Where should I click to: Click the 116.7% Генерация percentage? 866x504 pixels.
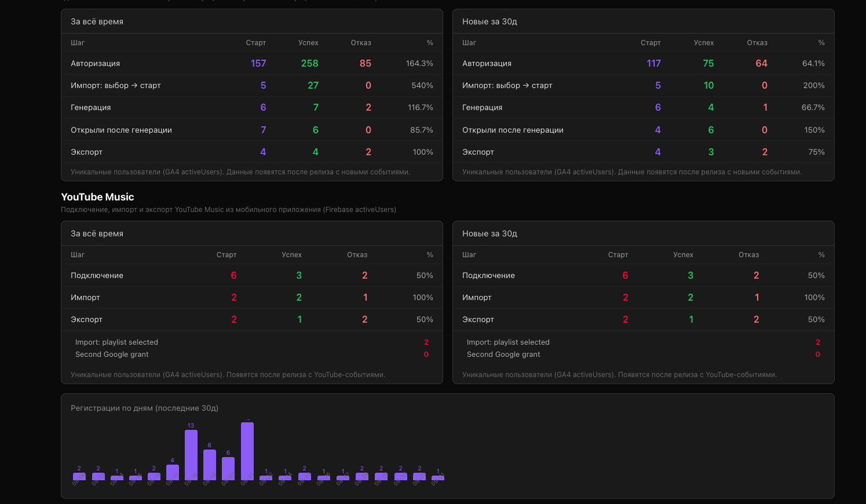point(421,107)
